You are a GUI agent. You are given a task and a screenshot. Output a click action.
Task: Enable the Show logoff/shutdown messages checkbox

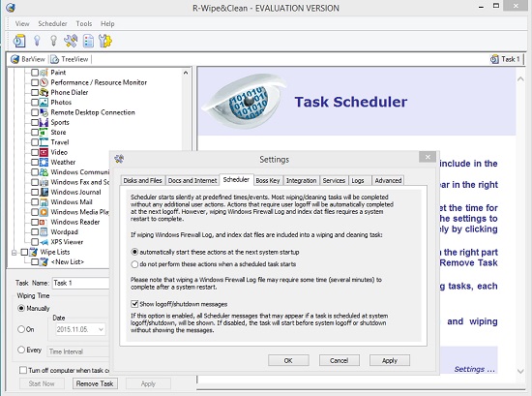pos(134,304)
